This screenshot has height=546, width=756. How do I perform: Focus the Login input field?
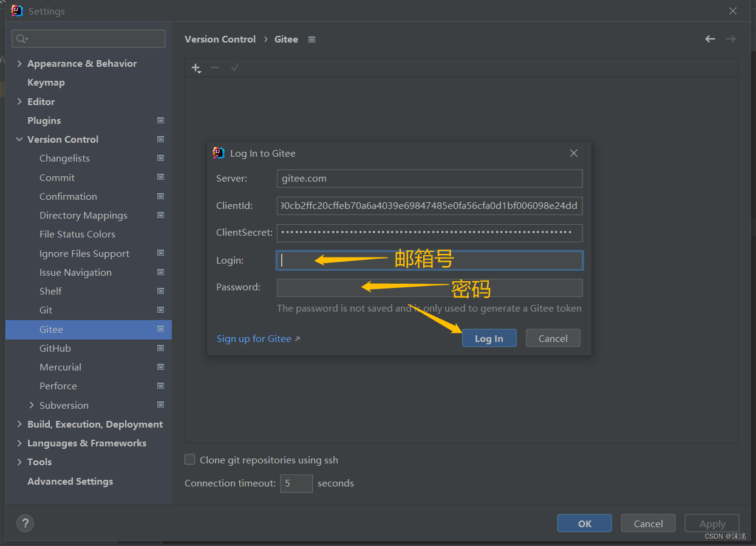pos(430,261)
